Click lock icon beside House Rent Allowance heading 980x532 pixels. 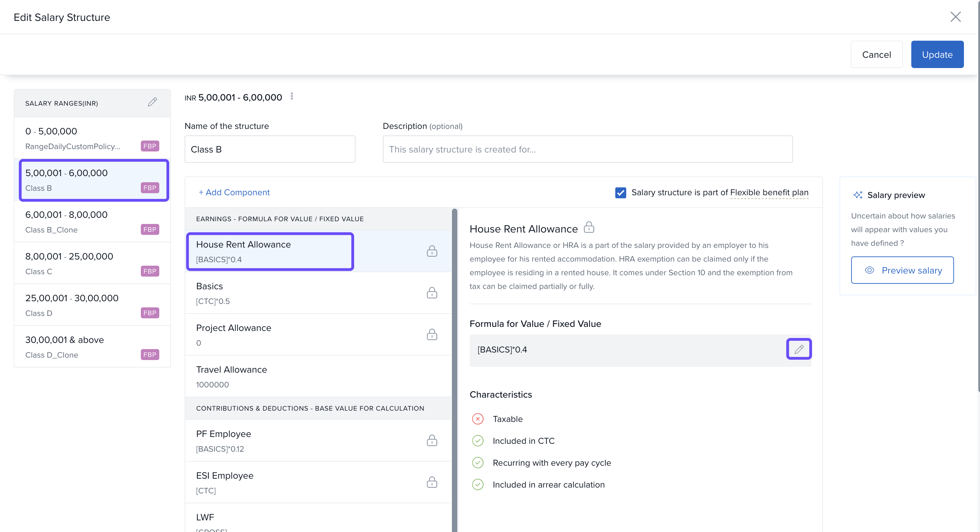[589, 228]
